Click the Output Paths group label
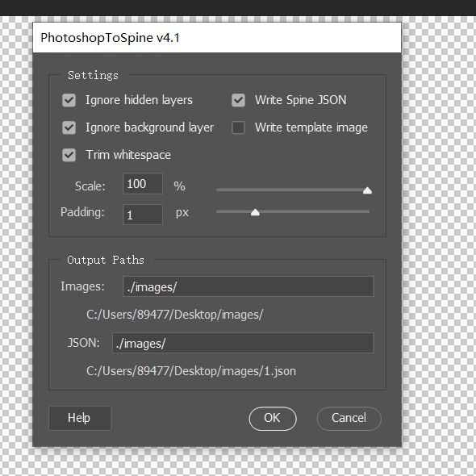476x476 pixels. tap(106, 260)
